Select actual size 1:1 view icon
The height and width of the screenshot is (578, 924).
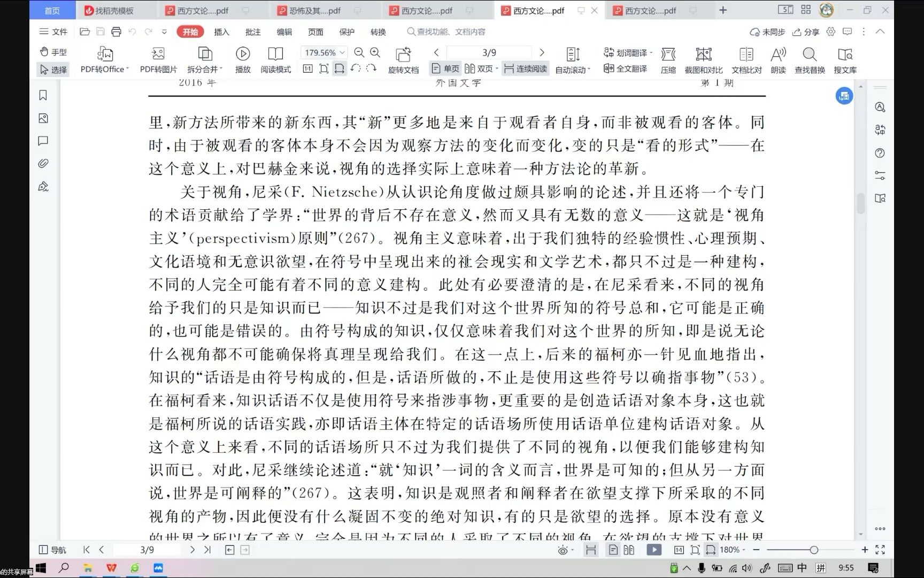point(307,69)
